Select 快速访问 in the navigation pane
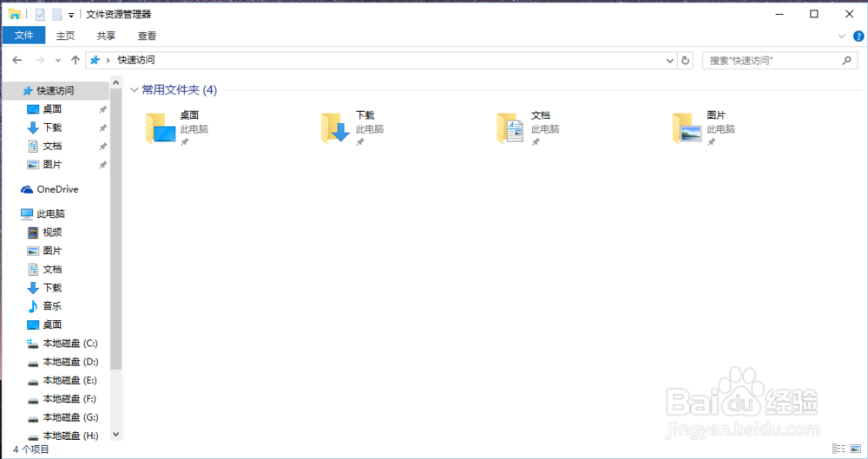 click(x=55, y=91)
